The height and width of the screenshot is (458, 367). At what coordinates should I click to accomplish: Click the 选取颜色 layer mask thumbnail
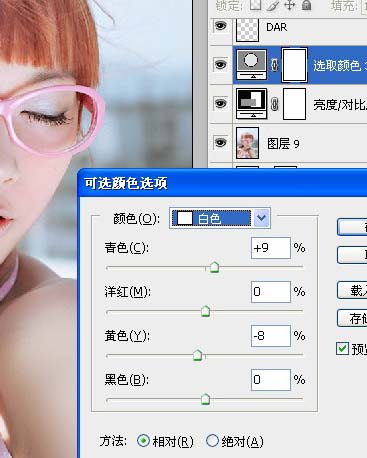tap(295, 65)
